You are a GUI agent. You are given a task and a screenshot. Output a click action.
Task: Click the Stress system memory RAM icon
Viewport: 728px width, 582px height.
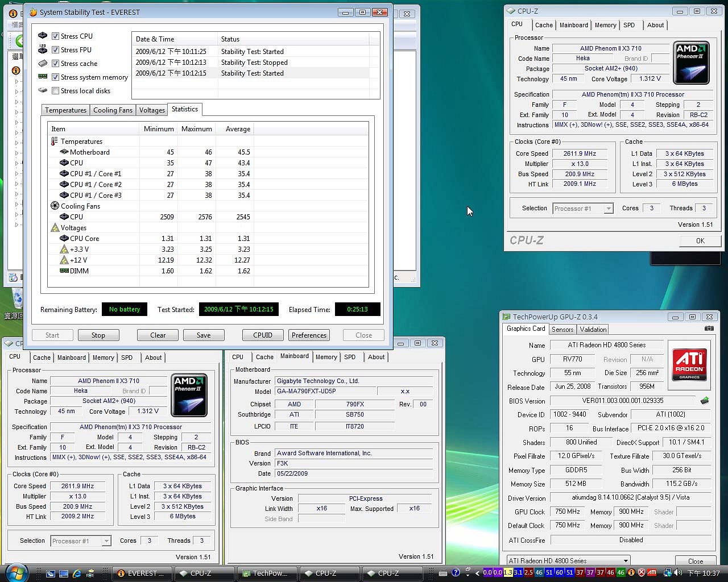(43, 77)
